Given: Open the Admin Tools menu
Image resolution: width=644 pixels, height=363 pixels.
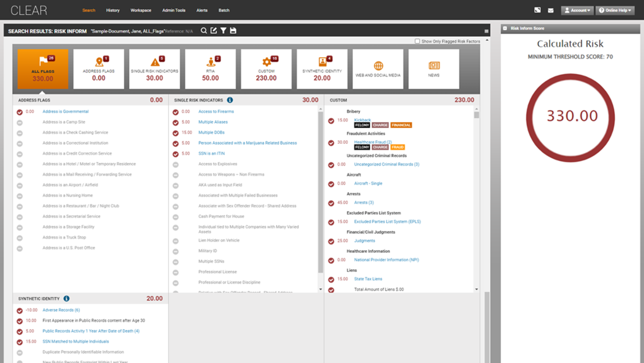Looking at the screenshot, I should [174, 10].
